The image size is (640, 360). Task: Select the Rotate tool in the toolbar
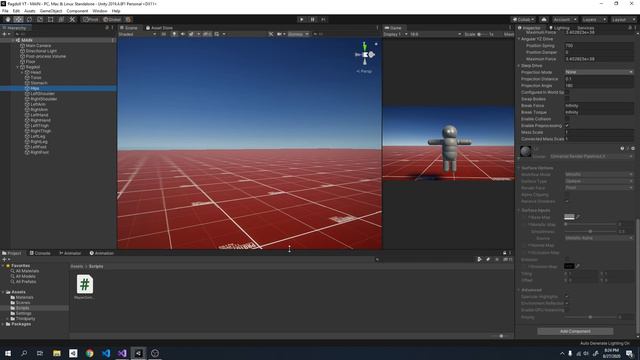tap(29, 19)
